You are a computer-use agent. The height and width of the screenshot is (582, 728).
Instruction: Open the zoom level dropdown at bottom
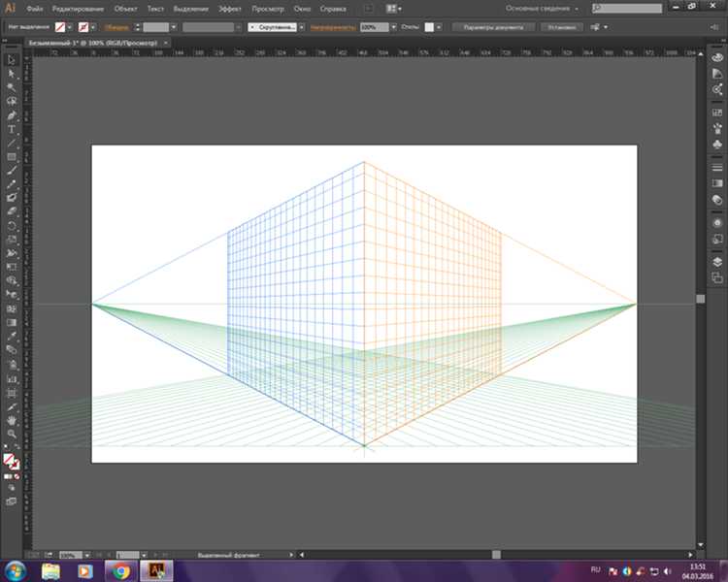tap(86, 555)
